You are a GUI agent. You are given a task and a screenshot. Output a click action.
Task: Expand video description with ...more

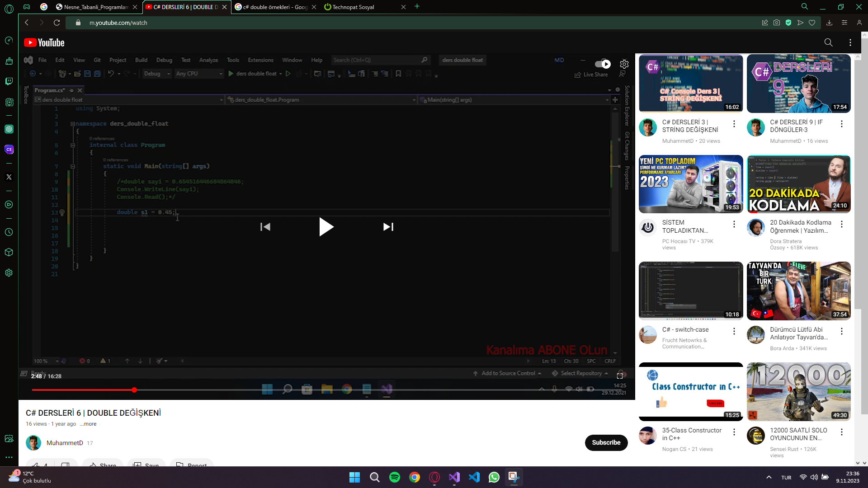tap(88, 424)
